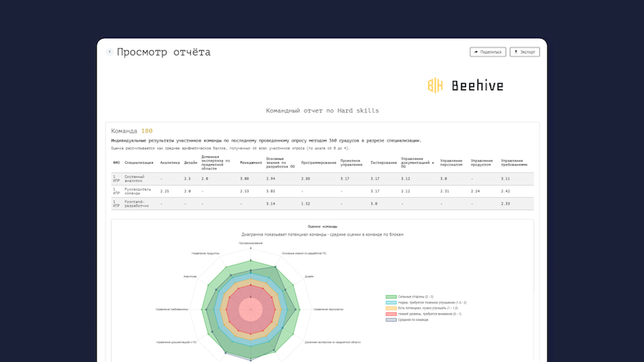Click the Оценки команды chart title

click(x=323, y=227)
